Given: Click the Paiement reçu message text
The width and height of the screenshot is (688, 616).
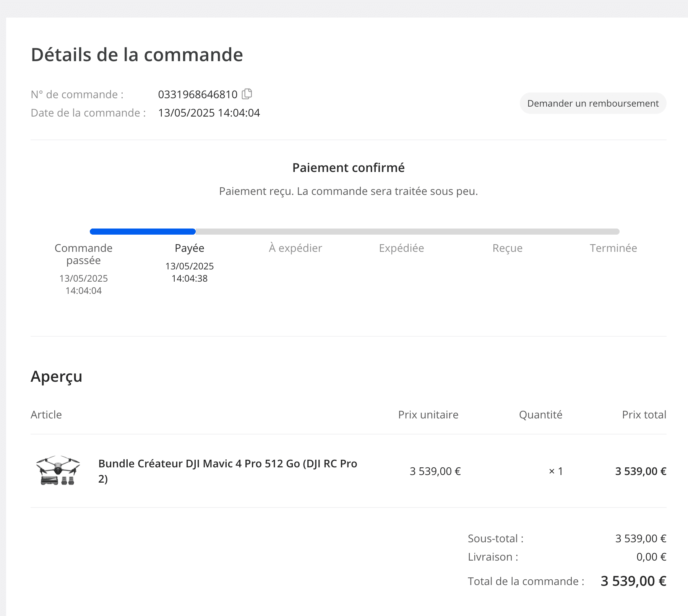Looking at the screenshot, I should (349, 191).
